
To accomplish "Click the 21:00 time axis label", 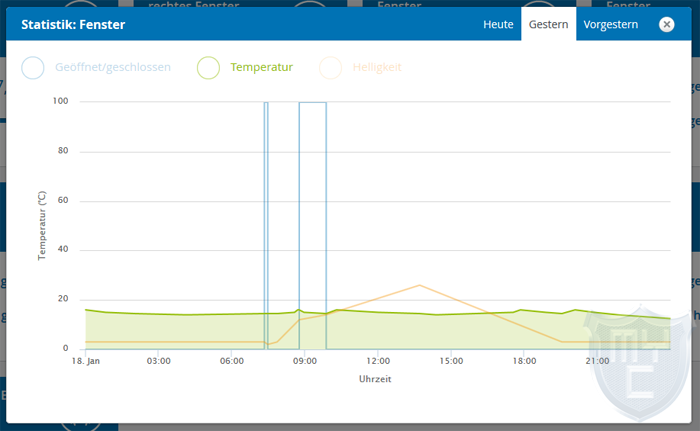I will [597, 361].
